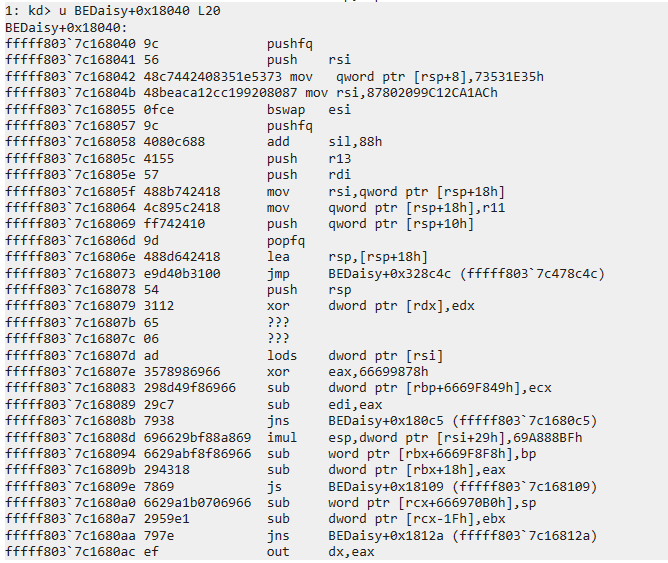
Task: Click the kd> command line text
Action: click(112, 11)
